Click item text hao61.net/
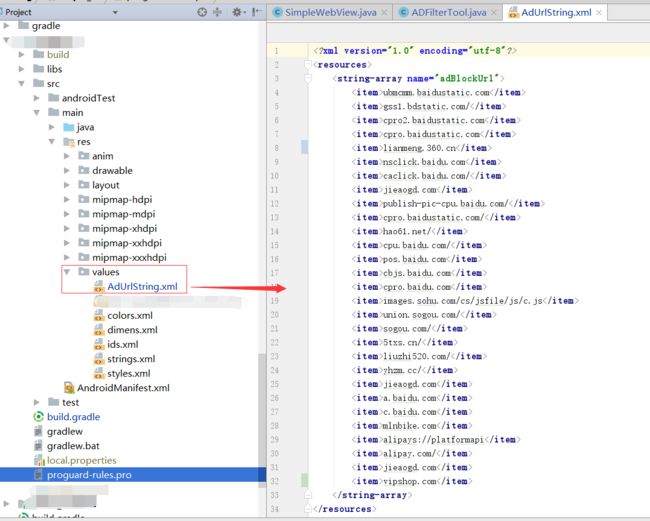This screenshot has height=521, width=650. (x=407, y=231)
